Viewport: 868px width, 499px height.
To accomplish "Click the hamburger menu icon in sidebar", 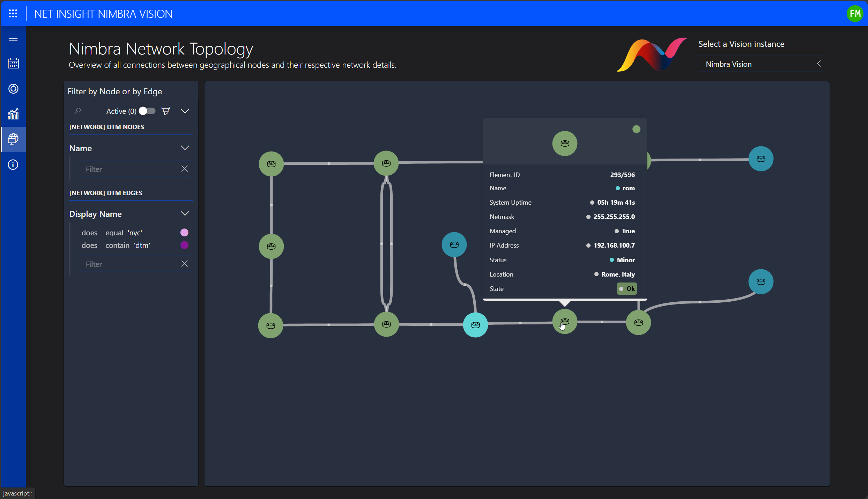I will pos(13,38).
